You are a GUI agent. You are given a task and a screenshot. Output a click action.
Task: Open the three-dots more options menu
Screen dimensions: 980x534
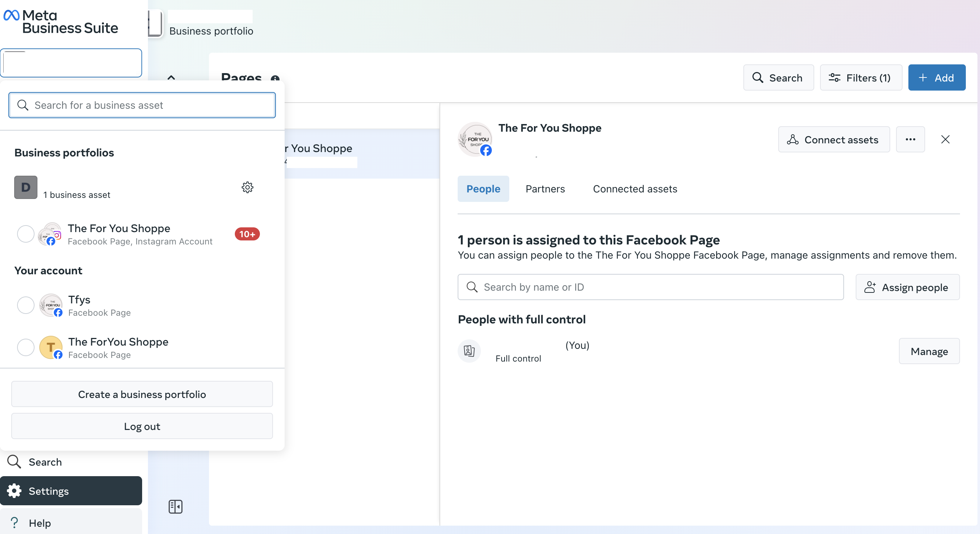pos(910,139)
